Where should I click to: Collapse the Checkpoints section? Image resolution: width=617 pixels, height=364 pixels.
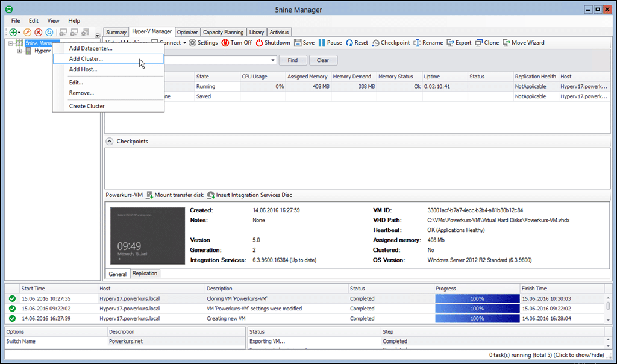(110, 141)
